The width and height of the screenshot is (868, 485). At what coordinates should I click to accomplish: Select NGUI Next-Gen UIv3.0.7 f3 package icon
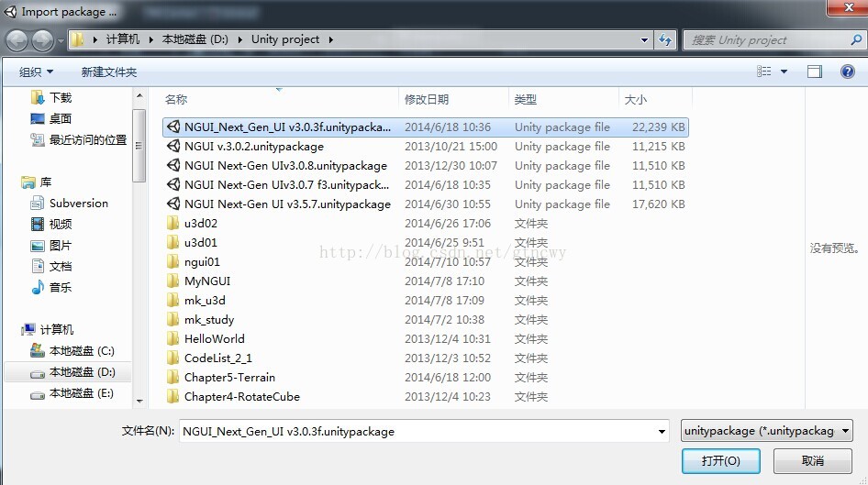pyautogui.click(x=173, y=184)
